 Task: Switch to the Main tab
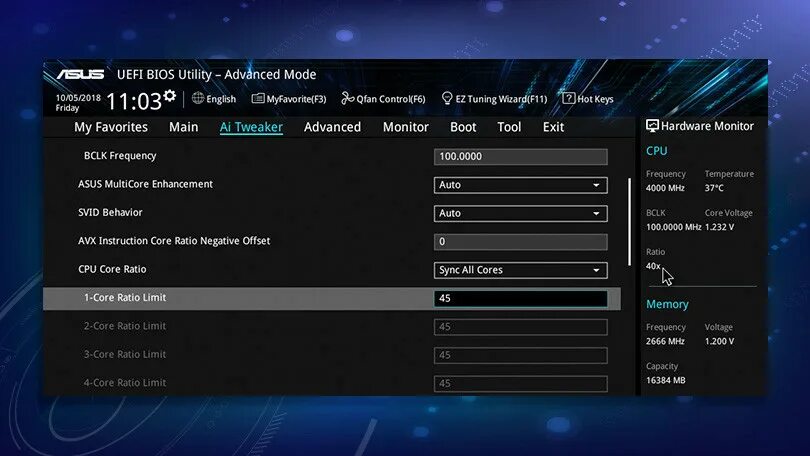point(183,127)
